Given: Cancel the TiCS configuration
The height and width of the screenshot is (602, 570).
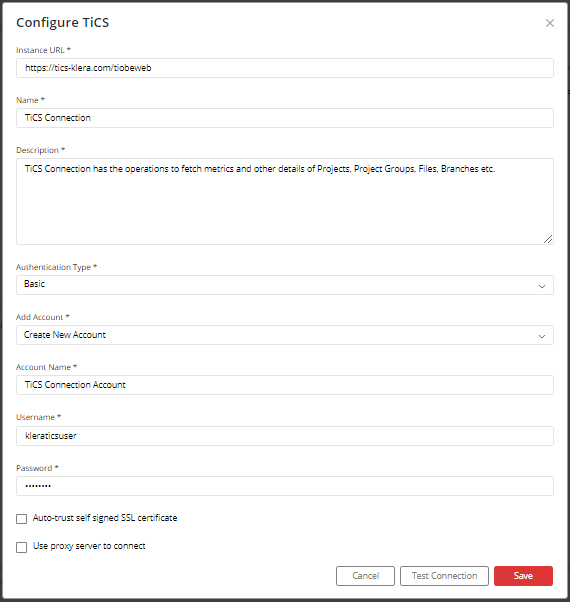Looking at the screenshot, I should click(365, 576).
